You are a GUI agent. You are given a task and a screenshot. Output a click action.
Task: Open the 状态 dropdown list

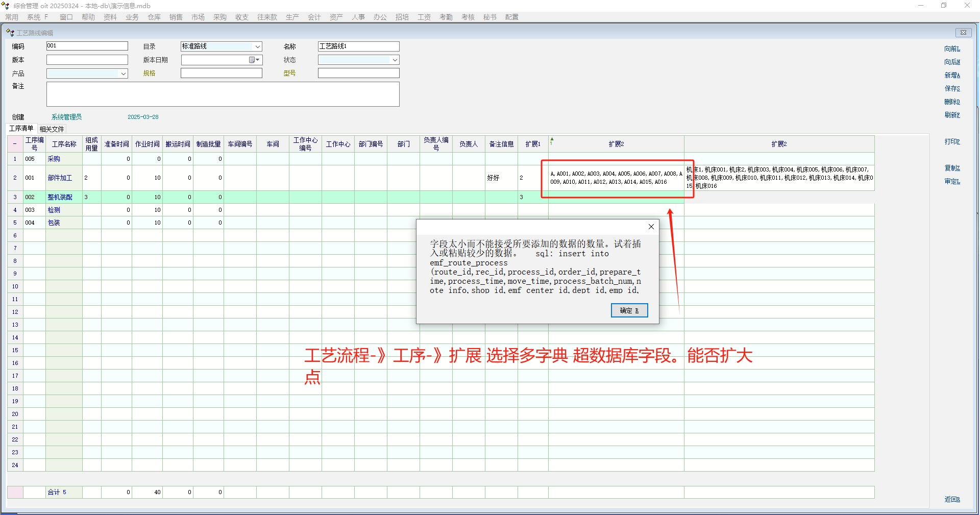tap(394, 60)
